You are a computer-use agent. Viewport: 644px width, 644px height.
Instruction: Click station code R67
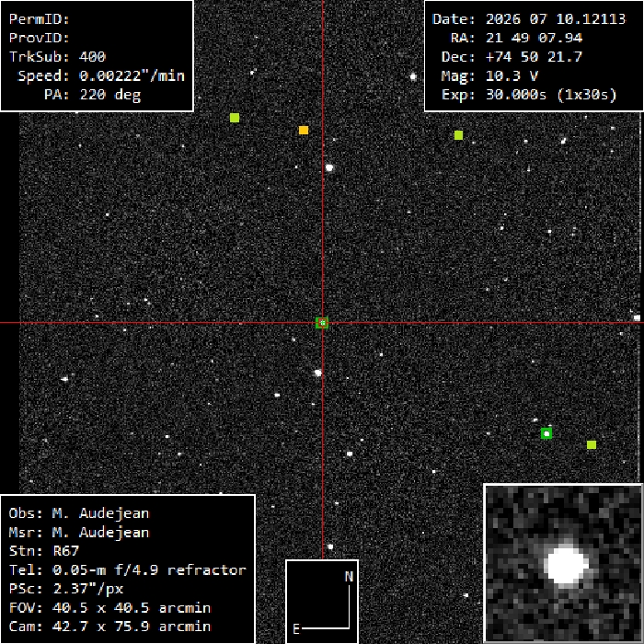[65, 551]
